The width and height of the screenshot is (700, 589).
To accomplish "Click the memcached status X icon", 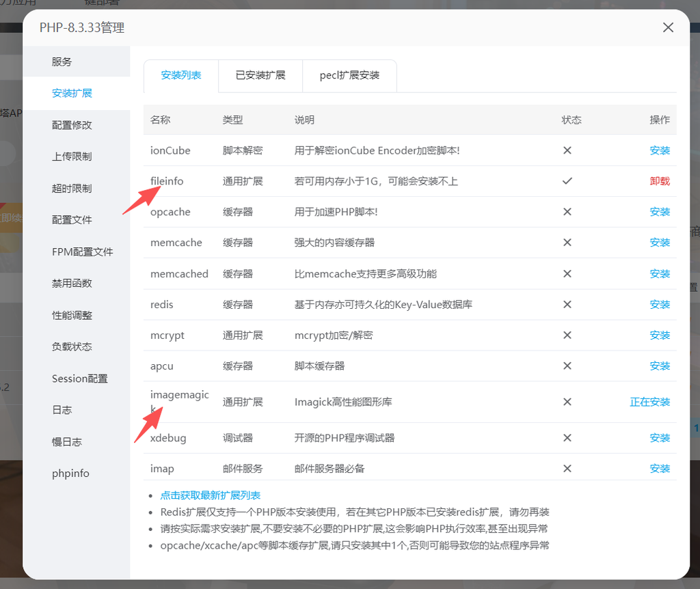I will 567,274.
